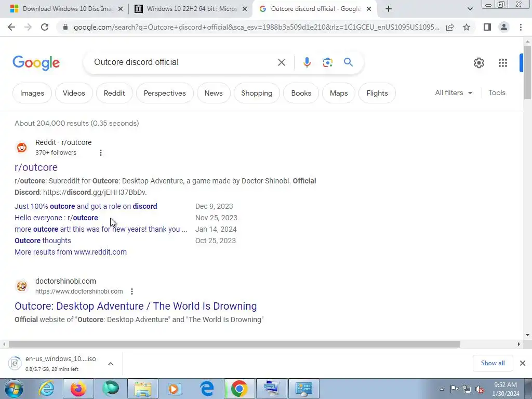This screenshot has width=532, height=399.
Task: Open 'Just 100% outcore' Reddit post
Action: click(x=86, y=206)
